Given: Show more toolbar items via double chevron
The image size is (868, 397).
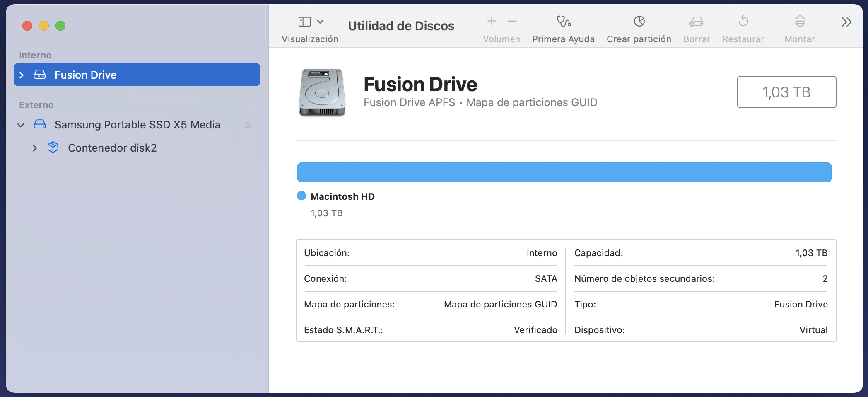Looking at the screenshot, I should [846, 22].
